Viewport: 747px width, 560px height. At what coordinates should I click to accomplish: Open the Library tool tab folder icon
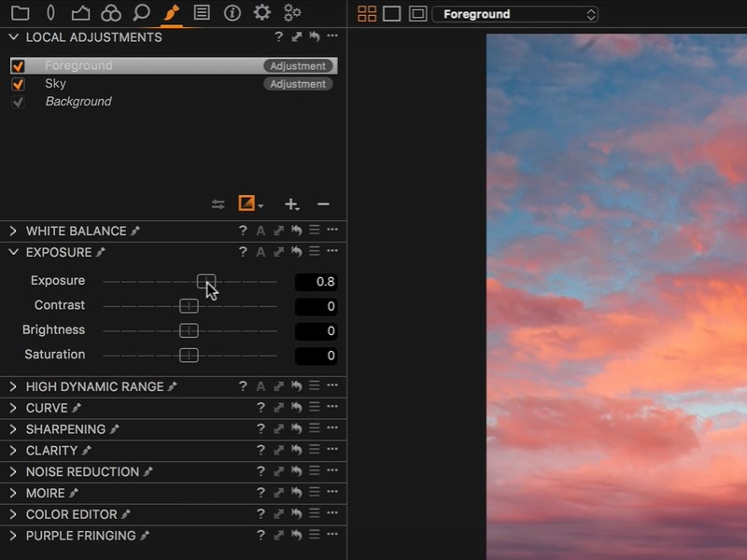click(x=20, y=13)
